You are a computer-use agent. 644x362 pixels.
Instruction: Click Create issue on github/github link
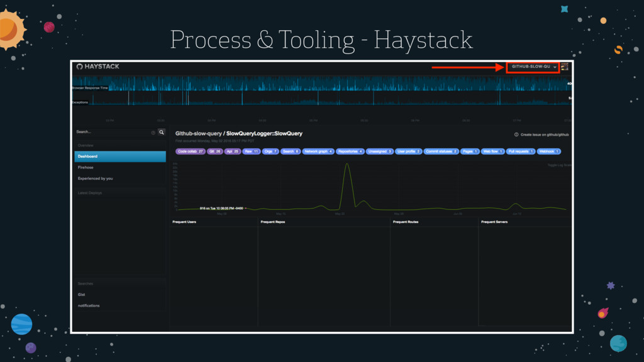pyautogui.click(x=545, y=134)
